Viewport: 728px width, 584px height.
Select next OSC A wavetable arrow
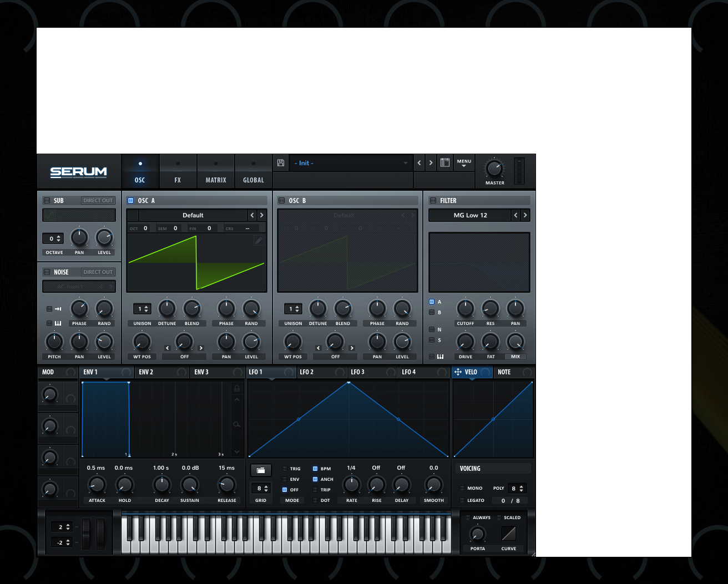coord(261,215)
